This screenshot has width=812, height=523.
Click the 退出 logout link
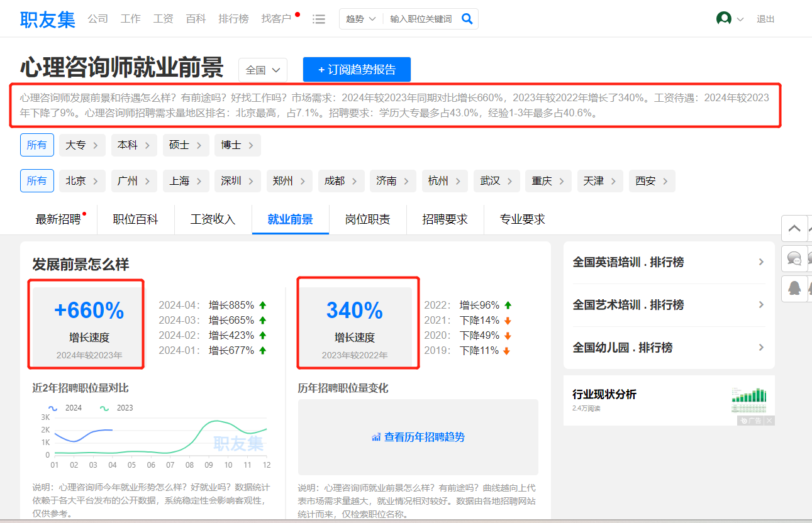765,19
